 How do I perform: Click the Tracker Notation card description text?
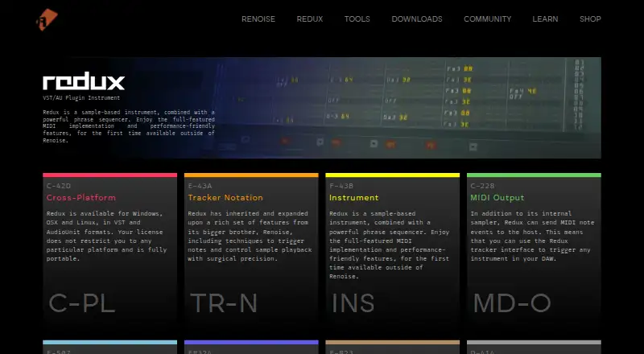pyautogui.click(x=250, y=237)
